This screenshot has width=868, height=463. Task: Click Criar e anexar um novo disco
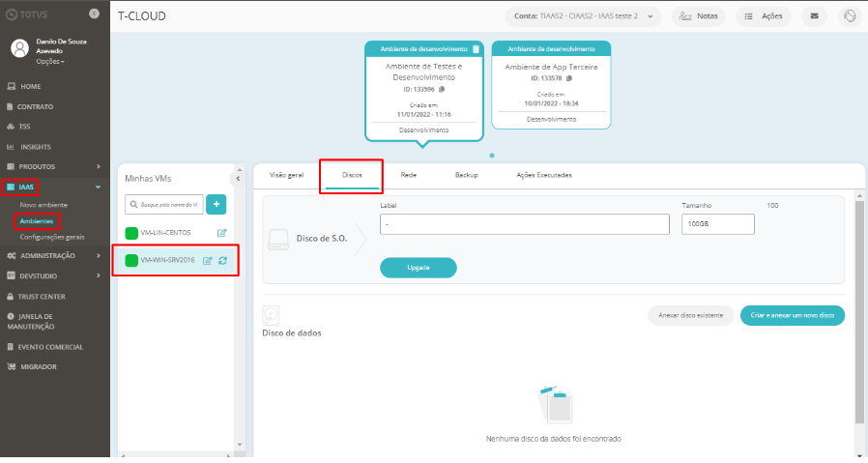[x=793, y=315]
